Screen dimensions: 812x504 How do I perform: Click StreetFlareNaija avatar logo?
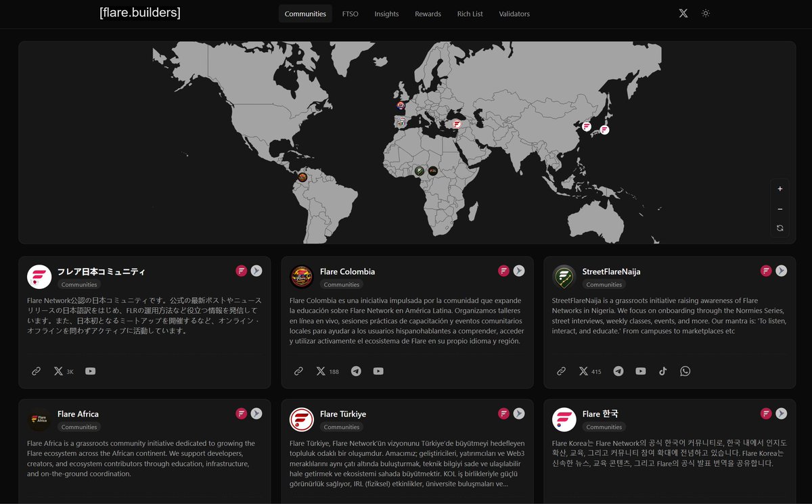pos(564,277)
